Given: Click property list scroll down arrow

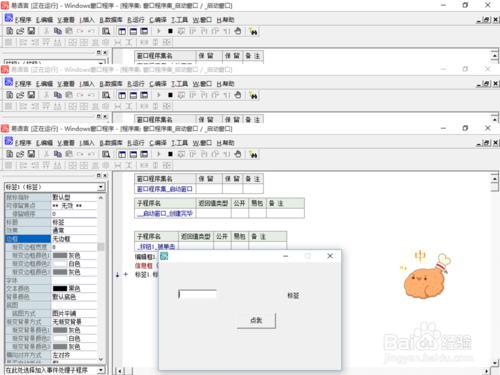Looking at the screenshot, I should coord(101,359).
